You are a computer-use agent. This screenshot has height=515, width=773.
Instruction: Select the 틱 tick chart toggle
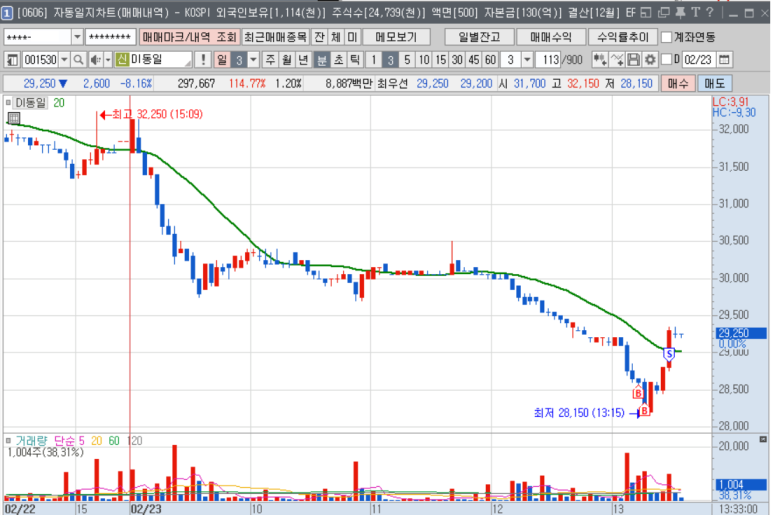(x=354, y=60)
